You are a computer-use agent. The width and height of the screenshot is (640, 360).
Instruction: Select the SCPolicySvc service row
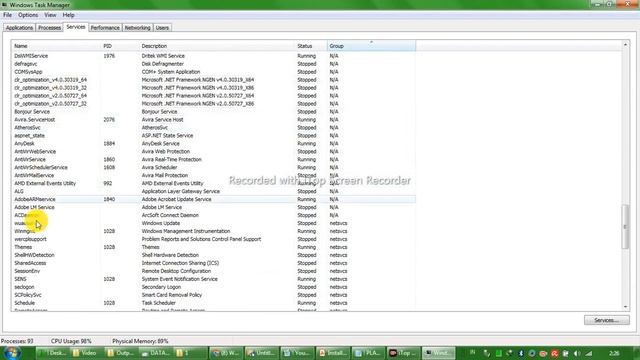pos(213,295)
